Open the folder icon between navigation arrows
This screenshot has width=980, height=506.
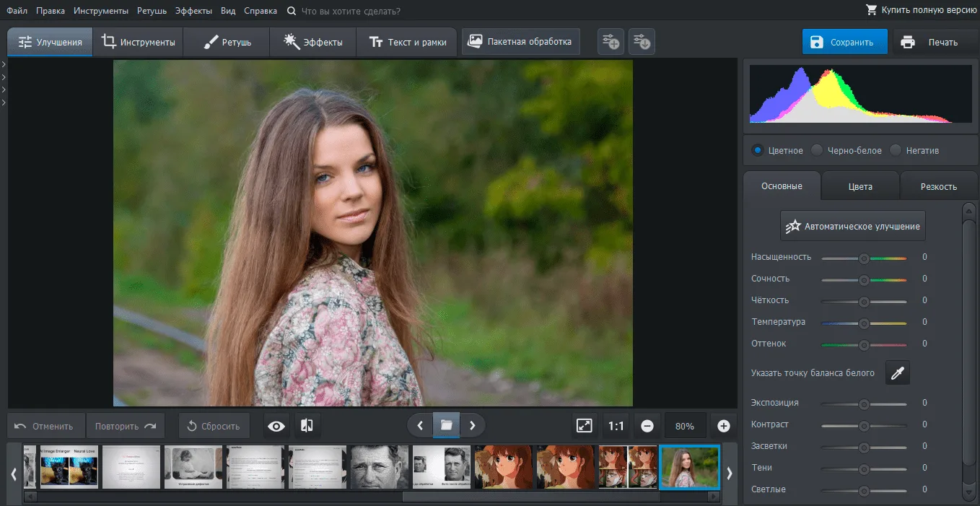click(x=446, y=425)
